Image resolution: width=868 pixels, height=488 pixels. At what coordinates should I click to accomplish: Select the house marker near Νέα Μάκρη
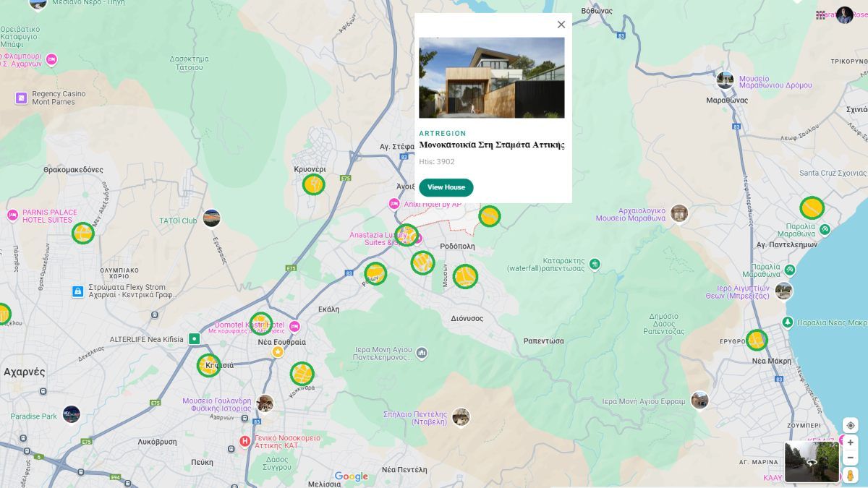click(757, 340)
